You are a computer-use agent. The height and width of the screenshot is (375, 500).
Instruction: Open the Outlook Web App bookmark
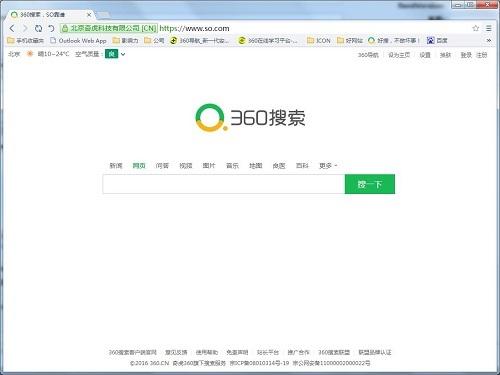click(x=78, y=40)
